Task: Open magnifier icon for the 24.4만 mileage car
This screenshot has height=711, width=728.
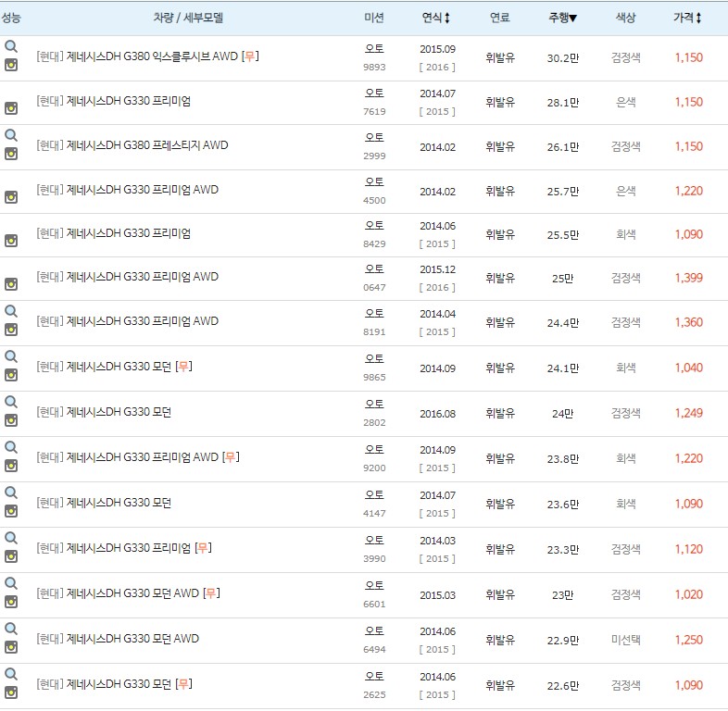Action: click(x=11, y=311)
